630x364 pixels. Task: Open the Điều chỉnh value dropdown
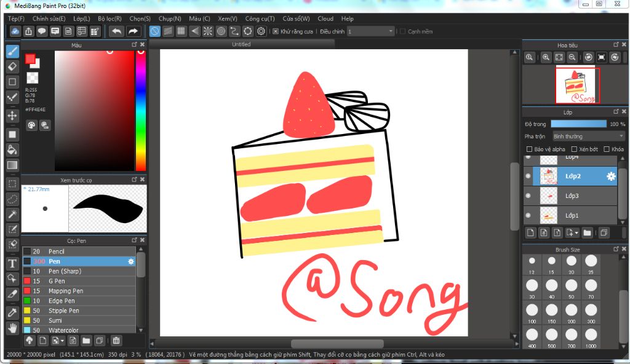coord(370,31)
